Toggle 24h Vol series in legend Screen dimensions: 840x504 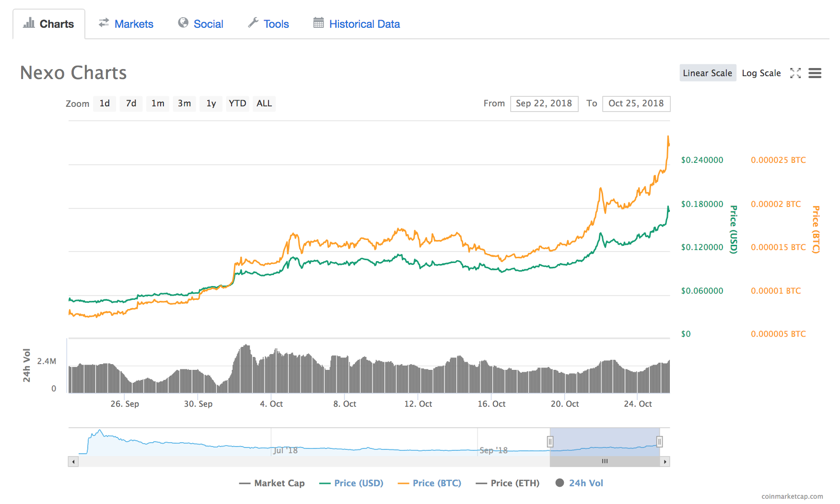[579, 483]
